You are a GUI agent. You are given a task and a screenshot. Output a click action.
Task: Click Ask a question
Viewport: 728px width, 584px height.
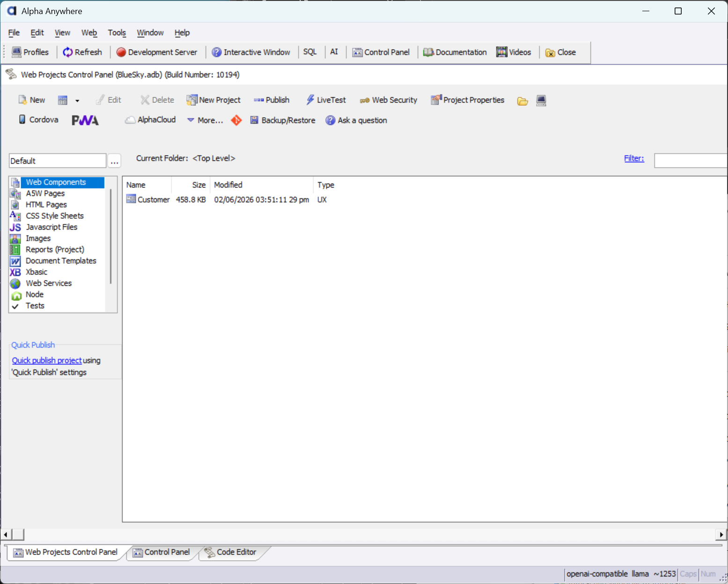(x=356, y=120)
